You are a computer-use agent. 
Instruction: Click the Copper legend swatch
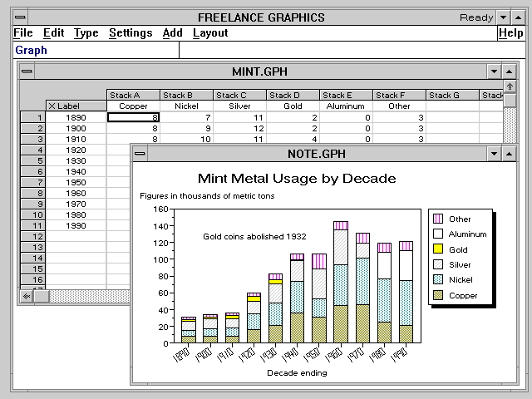(438, 295)
